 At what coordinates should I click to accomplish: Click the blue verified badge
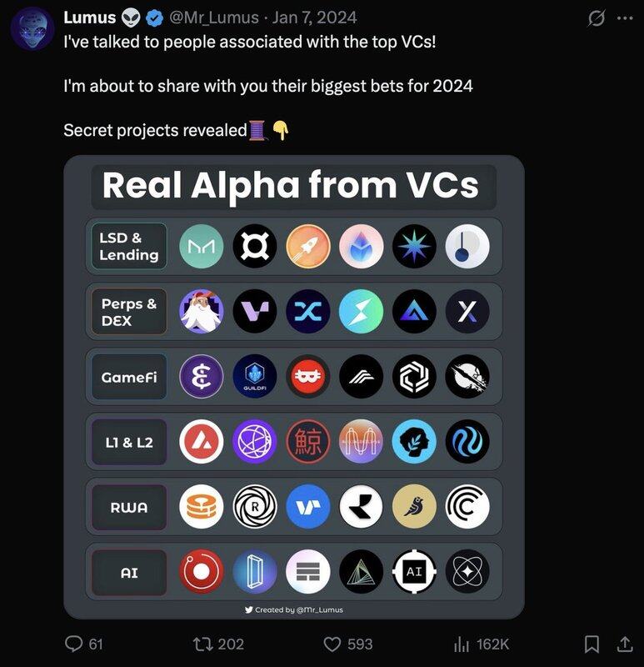154,18
